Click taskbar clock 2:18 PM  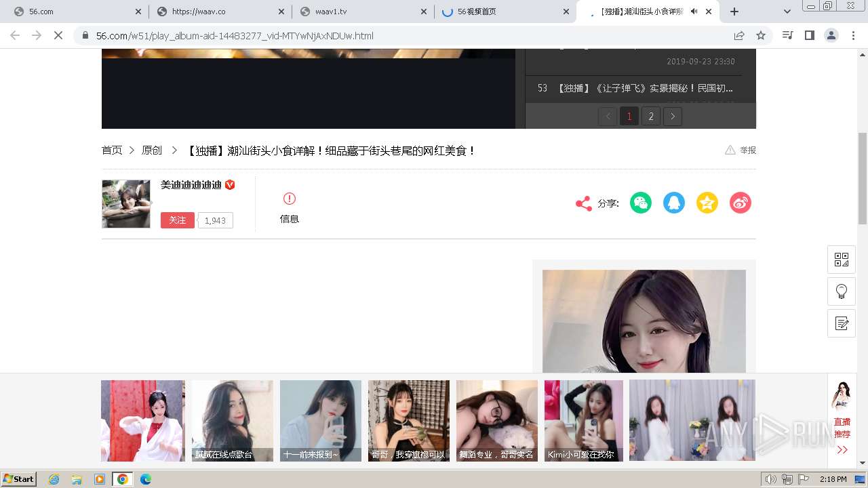tap(833, 479)
